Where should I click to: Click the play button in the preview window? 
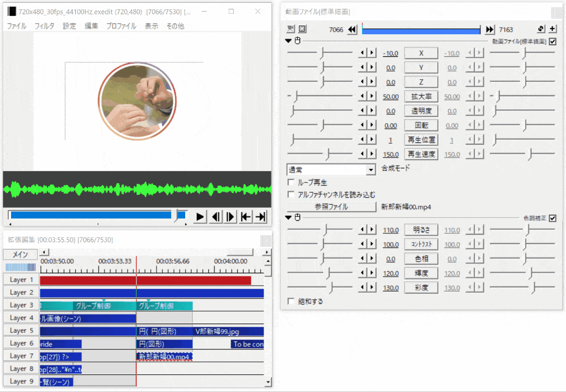coord(201,216)
